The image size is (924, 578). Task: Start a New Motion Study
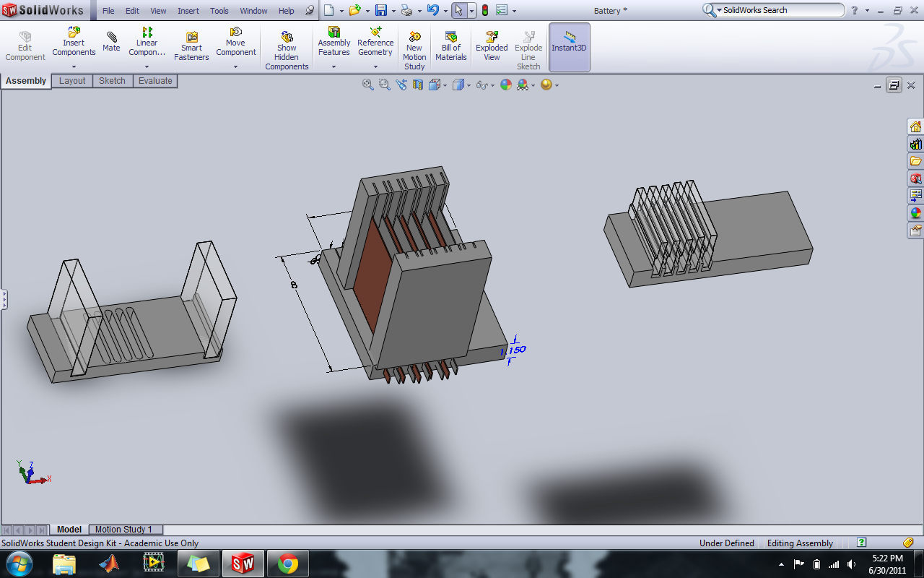[x=414, y=51]
